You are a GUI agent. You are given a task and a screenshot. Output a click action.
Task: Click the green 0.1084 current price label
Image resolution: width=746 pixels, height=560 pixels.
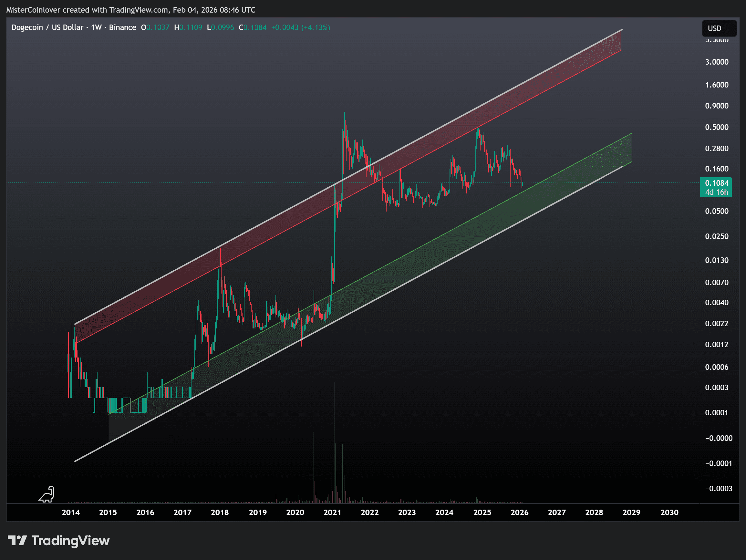click(716, 183)
